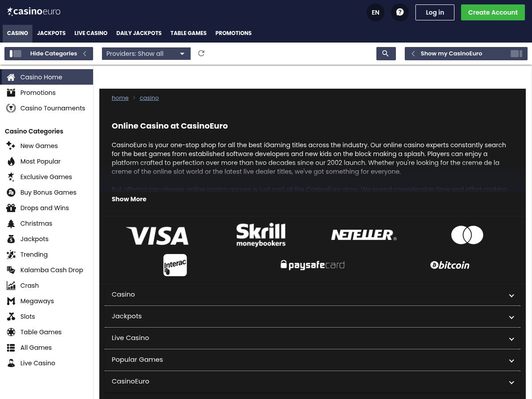Click the Promotions gift icon in sidebar
This screenshot has height=399, width=532.
[x=11, y=93]
